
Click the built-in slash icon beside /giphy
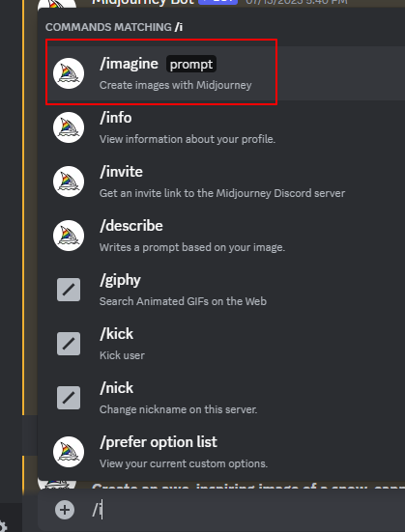point(69,290)
